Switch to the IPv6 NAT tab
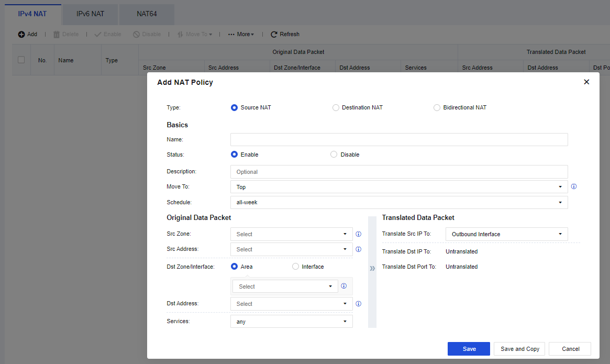 click(x=90, y=14)
